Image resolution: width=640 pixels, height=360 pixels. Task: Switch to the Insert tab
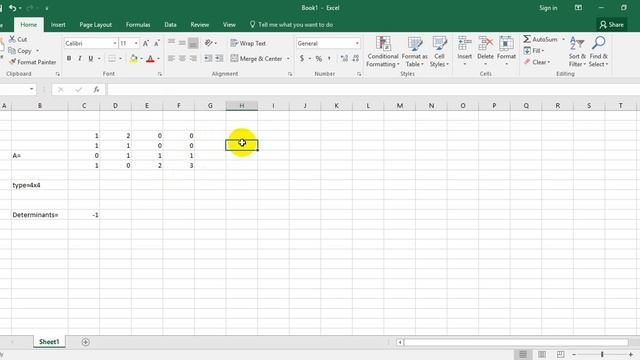pyautogui.click(x=58, y=24)
